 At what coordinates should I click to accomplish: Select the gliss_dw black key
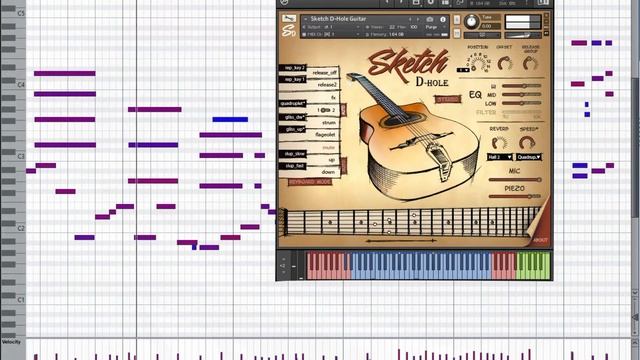[293, 117]
